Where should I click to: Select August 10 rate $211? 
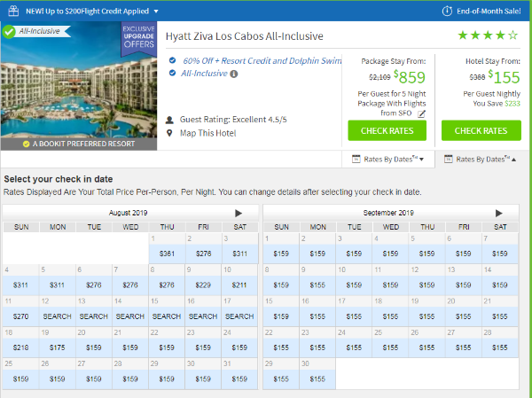click(x=239, y=285)
